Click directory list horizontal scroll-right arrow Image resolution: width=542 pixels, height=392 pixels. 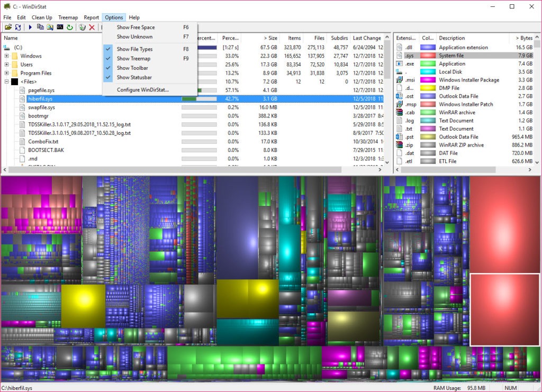pyautogui.click(x=380, y=170)
